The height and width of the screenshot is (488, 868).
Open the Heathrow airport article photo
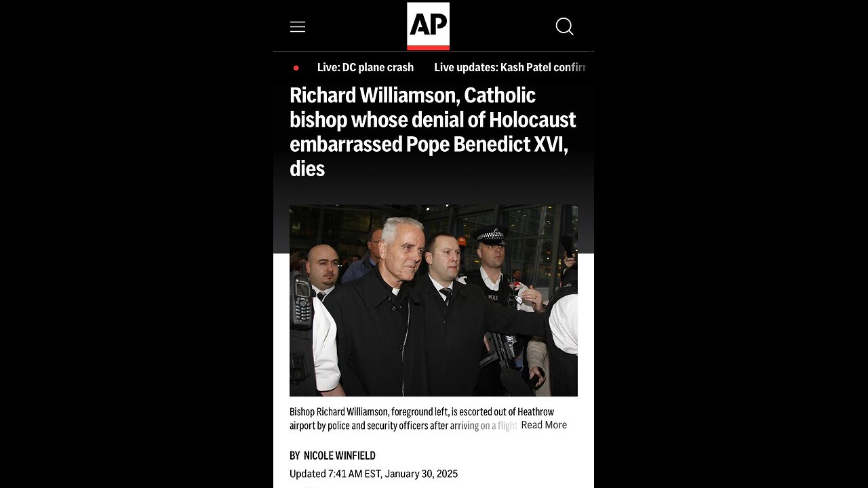coord(433,300)
